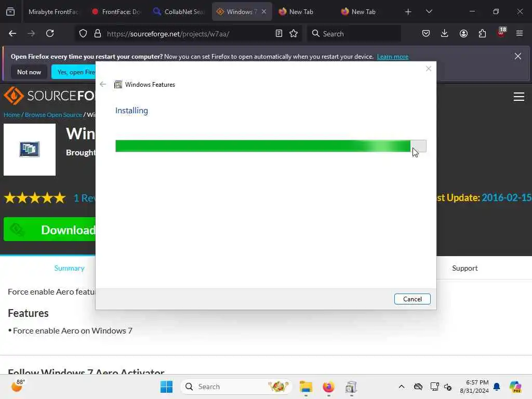The height and width of the screenshot is (399, 532).
Task: Show hidden system tray icons
Action: (402, 387)
